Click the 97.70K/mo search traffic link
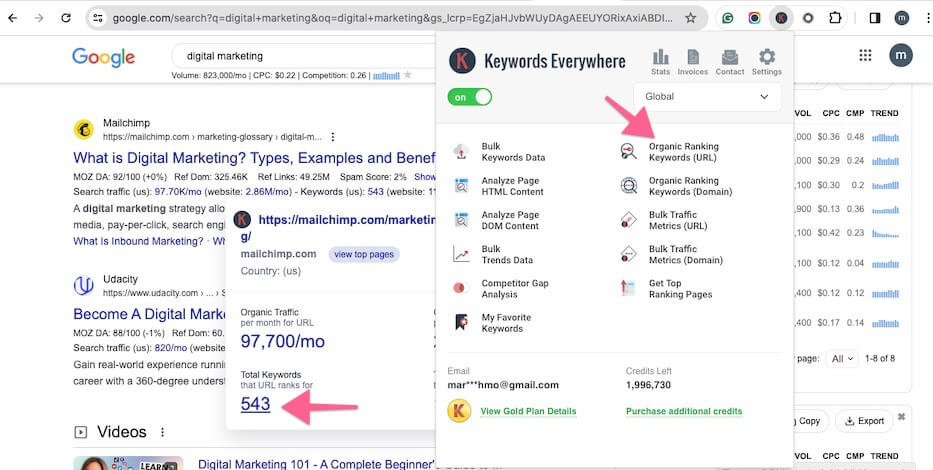 (179, 192)
